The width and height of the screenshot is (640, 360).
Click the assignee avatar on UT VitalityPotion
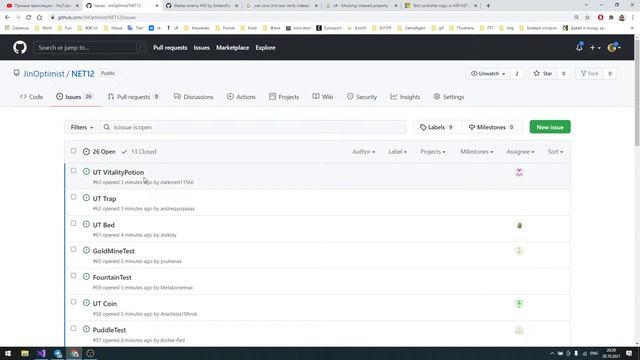(x=519, y=173)
